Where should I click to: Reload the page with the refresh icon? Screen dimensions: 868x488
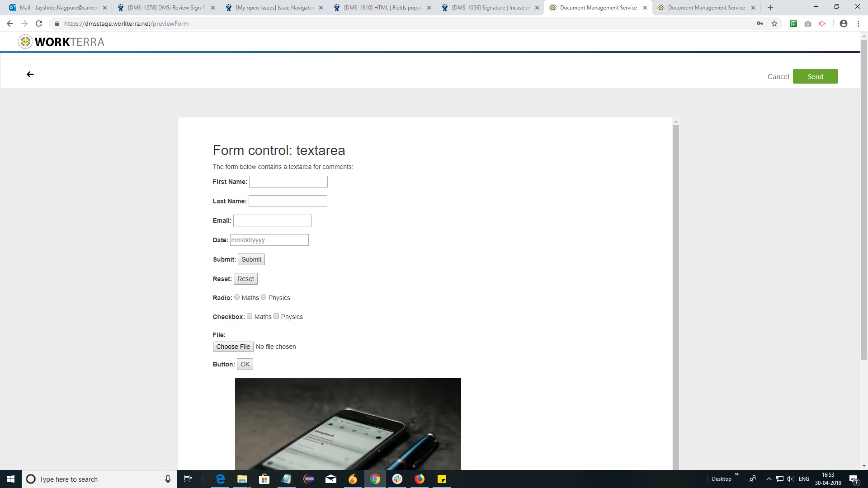pyautogui.click(x=39, y=23)
